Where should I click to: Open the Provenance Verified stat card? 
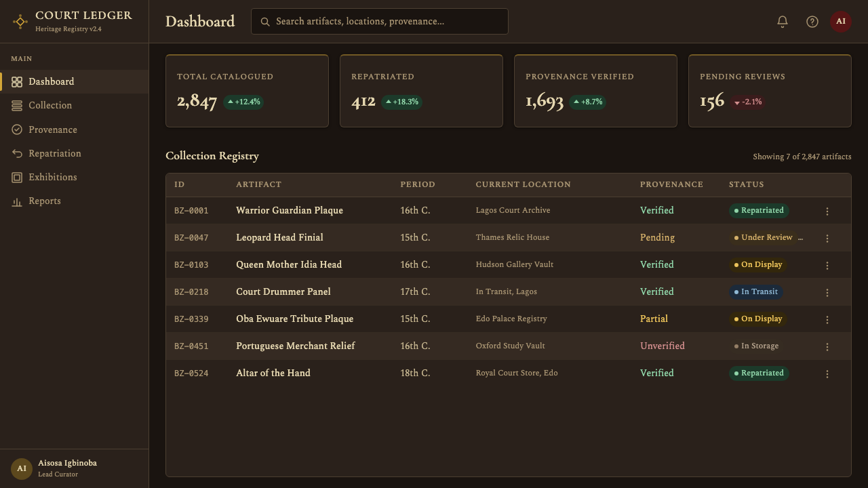[x=595, y=91]
